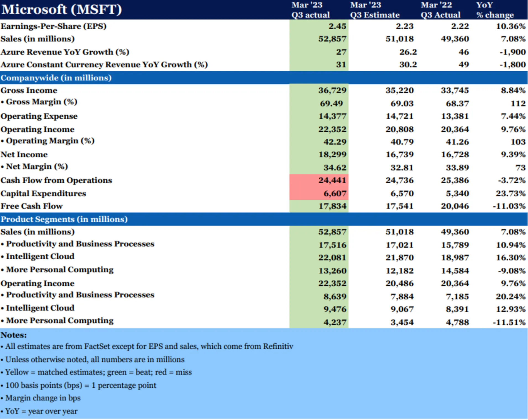Click Intelligent Cloud sales actual 22,081
This screenshot has width=528, height=420.
click(332, 258)
